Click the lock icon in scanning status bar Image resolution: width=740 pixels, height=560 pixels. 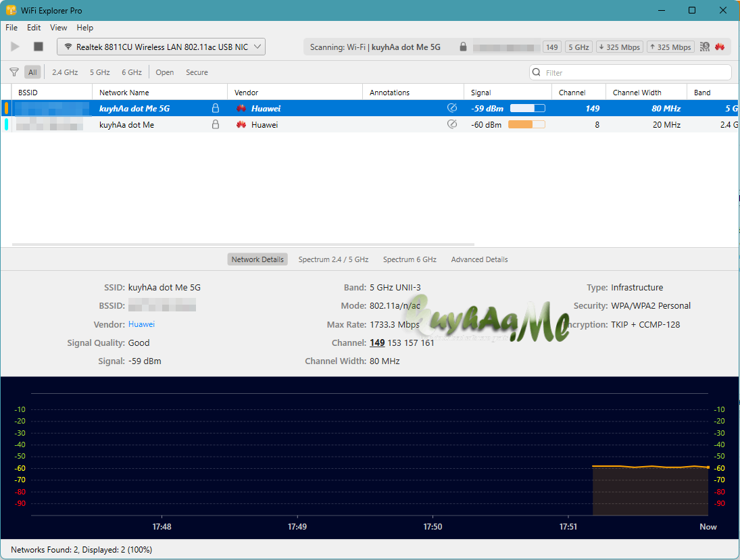463,46
